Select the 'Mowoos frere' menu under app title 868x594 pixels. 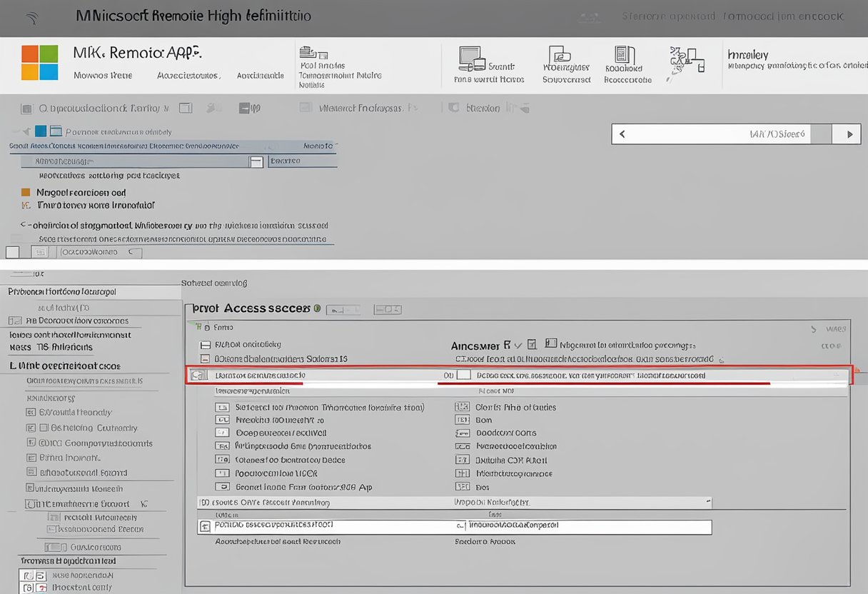coord(103,75)
